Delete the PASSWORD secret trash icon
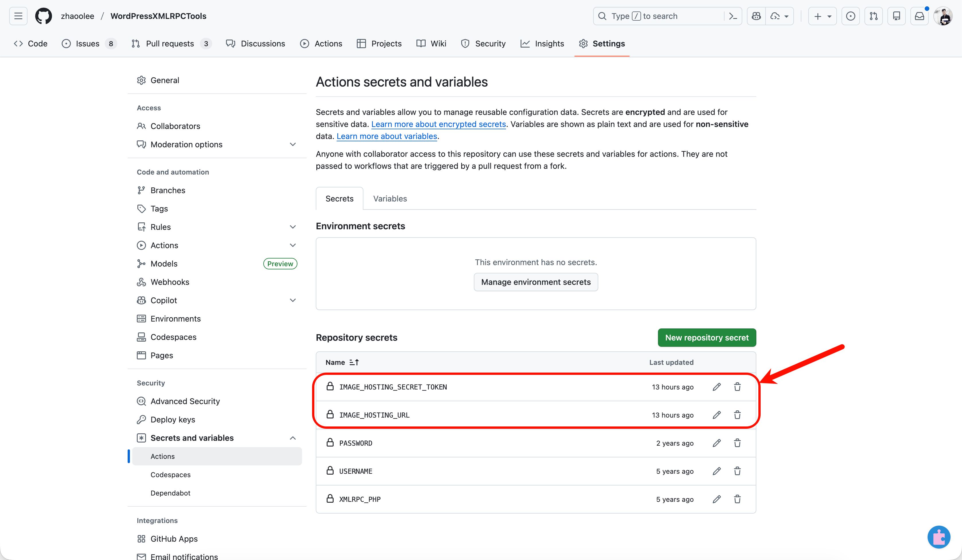962x560 pixels. [x=737, y=443]
